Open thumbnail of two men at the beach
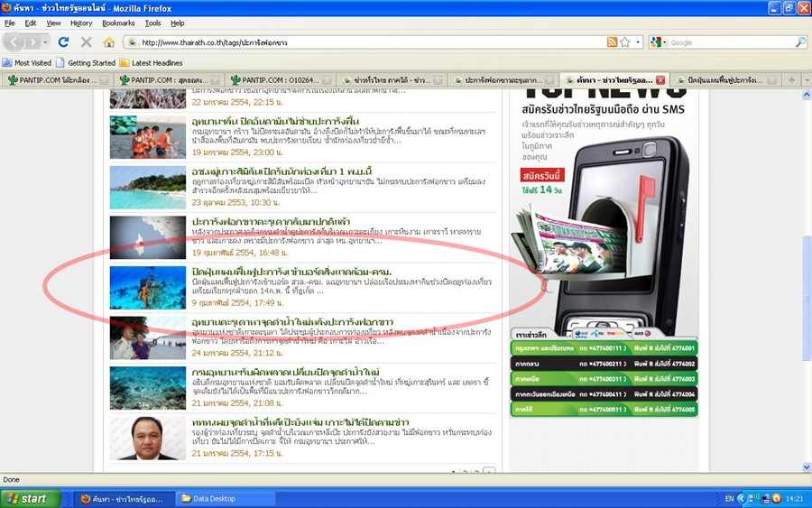Image resolution: width=812 pixels, height=508 pixels. [x=148, y=337]
